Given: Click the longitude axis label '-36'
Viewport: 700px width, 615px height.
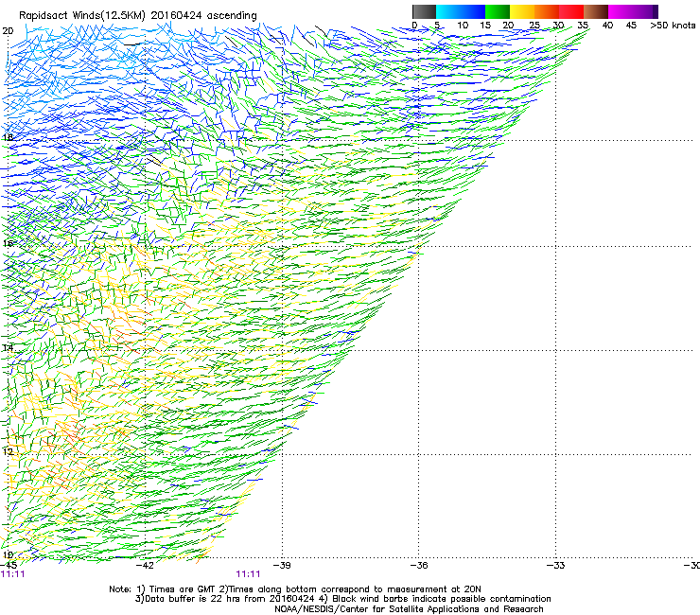Looking at the screenshot, I should [419, 565].
